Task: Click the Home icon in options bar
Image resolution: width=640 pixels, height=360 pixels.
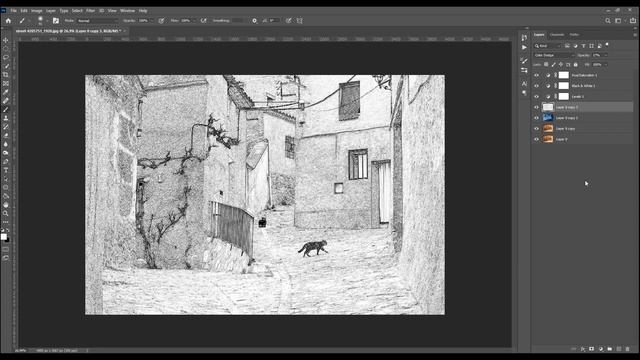Action: click(8, 21)
